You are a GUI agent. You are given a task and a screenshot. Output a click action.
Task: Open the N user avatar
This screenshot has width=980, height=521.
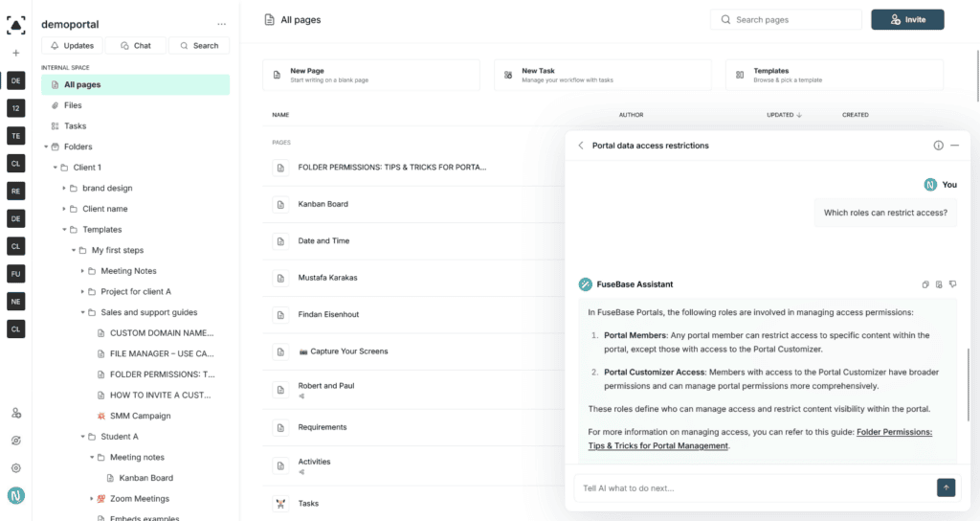tap(16, 496)
